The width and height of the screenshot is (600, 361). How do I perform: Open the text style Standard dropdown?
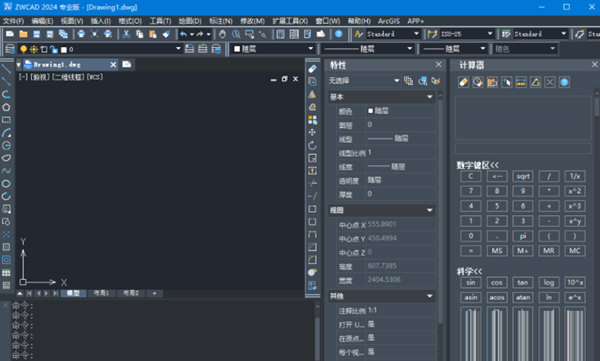[x=416, y=34]
